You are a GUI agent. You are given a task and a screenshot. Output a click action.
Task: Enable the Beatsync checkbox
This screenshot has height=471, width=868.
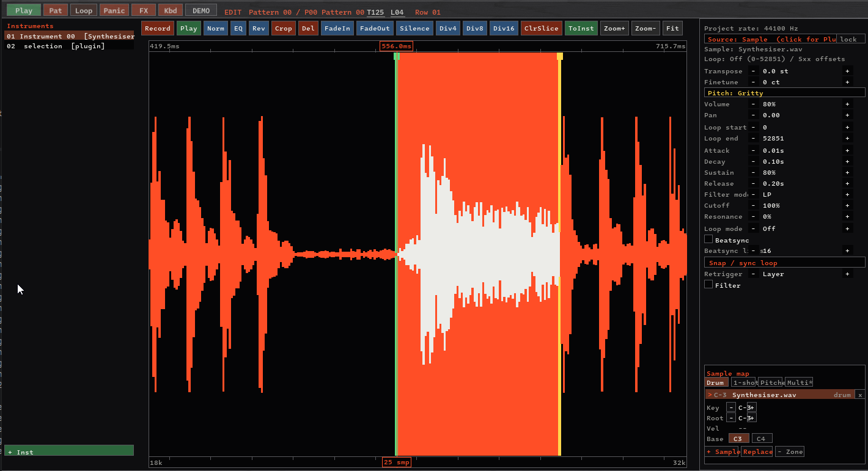point(708,239)
